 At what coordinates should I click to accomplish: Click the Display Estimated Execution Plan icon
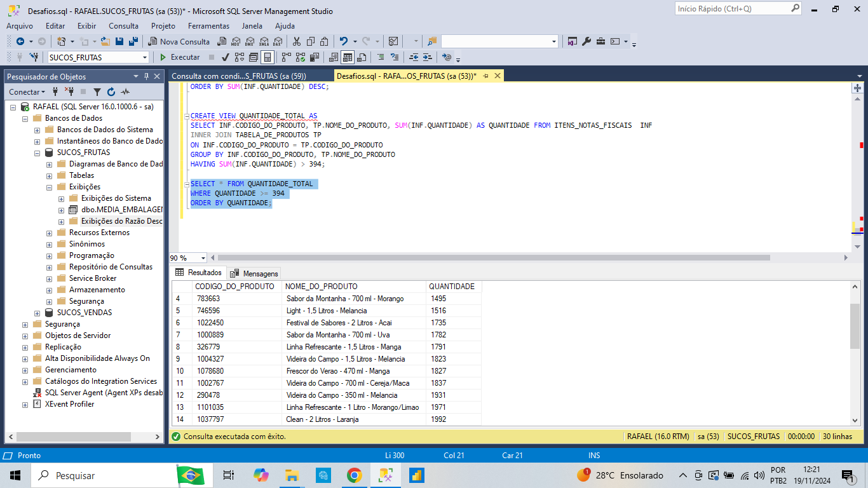click(239, 57)
